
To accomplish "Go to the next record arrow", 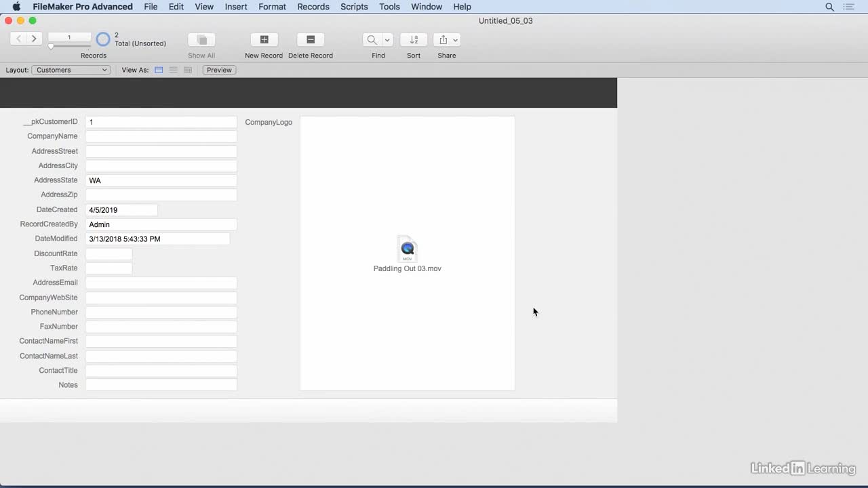I will pyautogui.click(x=34, y=39).
